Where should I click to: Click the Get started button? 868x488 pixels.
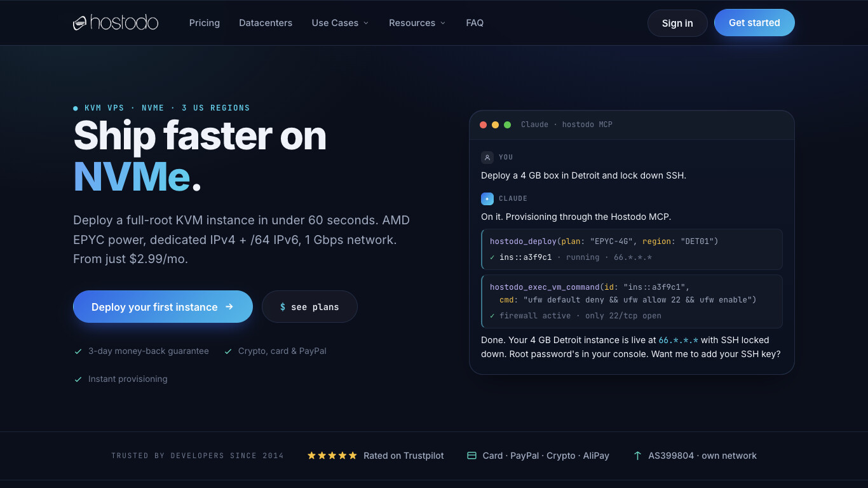754,22
